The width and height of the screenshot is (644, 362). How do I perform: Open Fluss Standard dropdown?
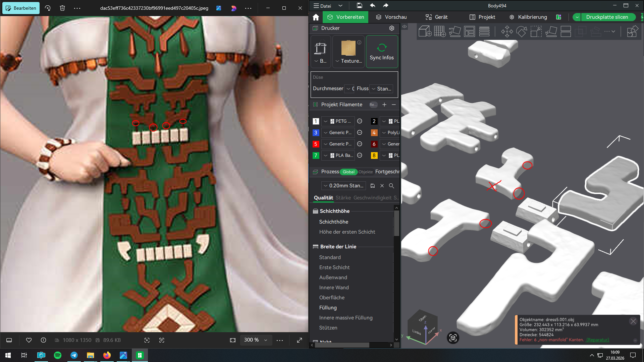tap(381, 88)
